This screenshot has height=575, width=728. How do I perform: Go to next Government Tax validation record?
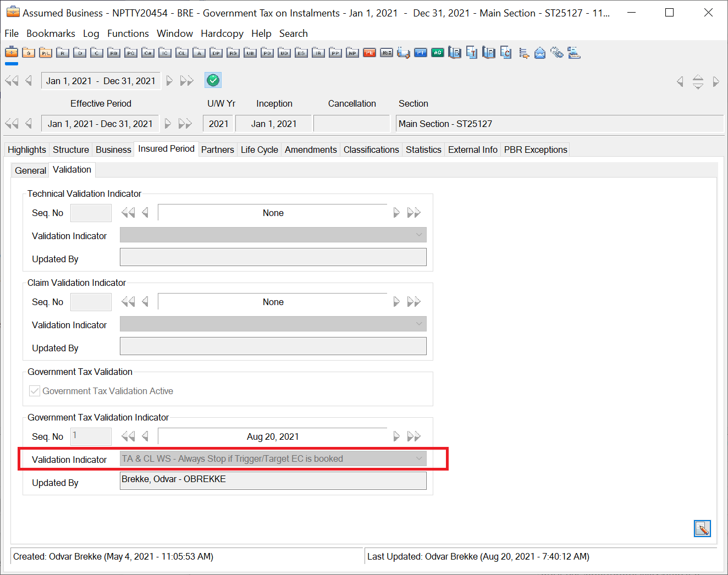pos(396,436)
